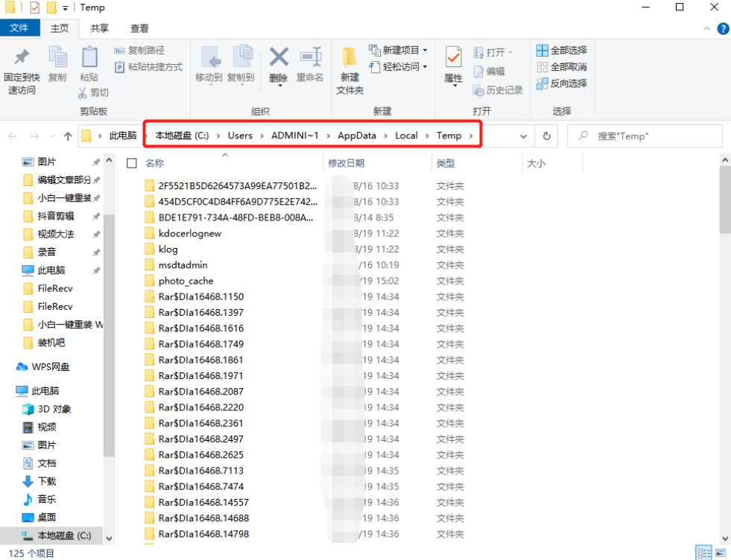
Task: Click AppData in the address path
Action: pyautogui.click(x=357, y=136)
